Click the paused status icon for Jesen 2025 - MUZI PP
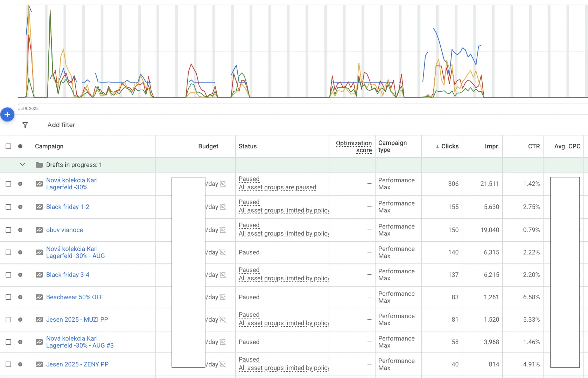 [20, 320]
